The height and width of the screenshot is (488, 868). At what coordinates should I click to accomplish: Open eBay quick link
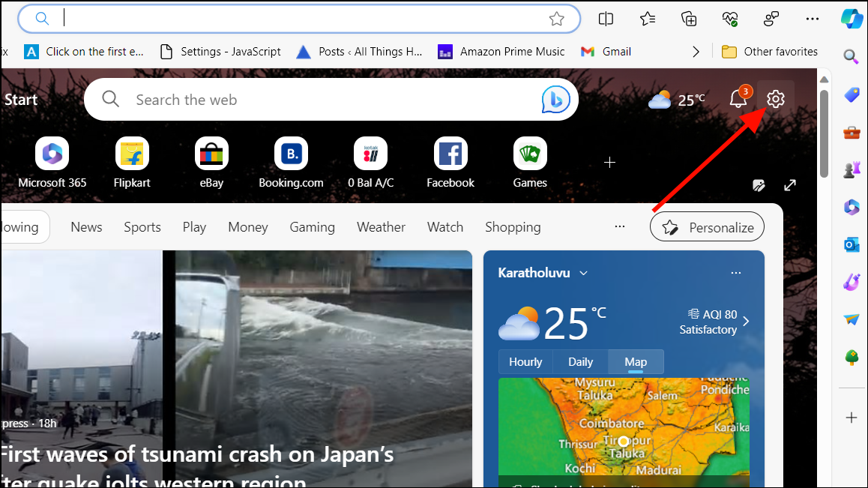pos(211,163)
